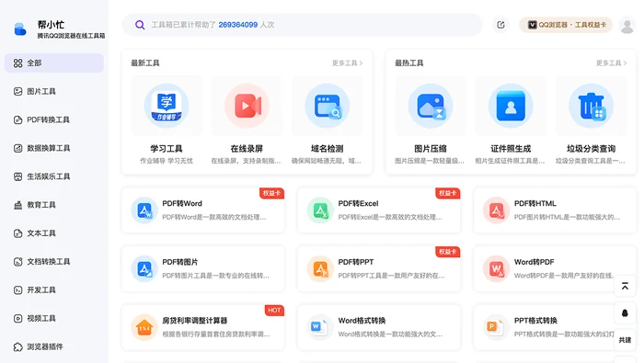Click the PDF转PPT orange icon
Viewport: 644px width, 363px height.
pos(320,268)
